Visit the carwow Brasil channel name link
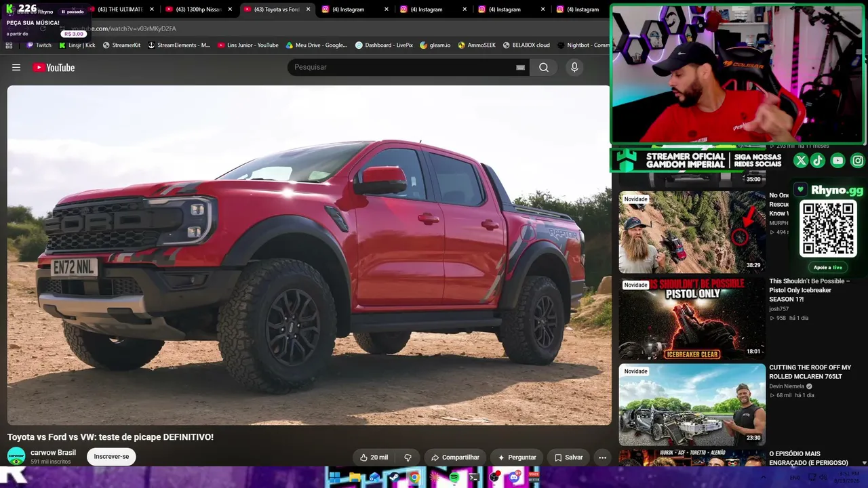The width and height of the screenshot is (868, 488). click(x=53, y=453)
